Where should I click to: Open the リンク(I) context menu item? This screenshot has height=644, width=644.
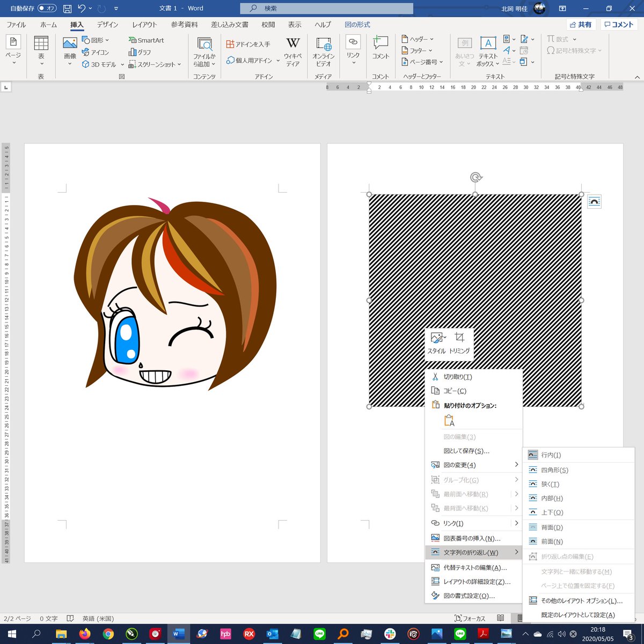click(x=474, y=523)
